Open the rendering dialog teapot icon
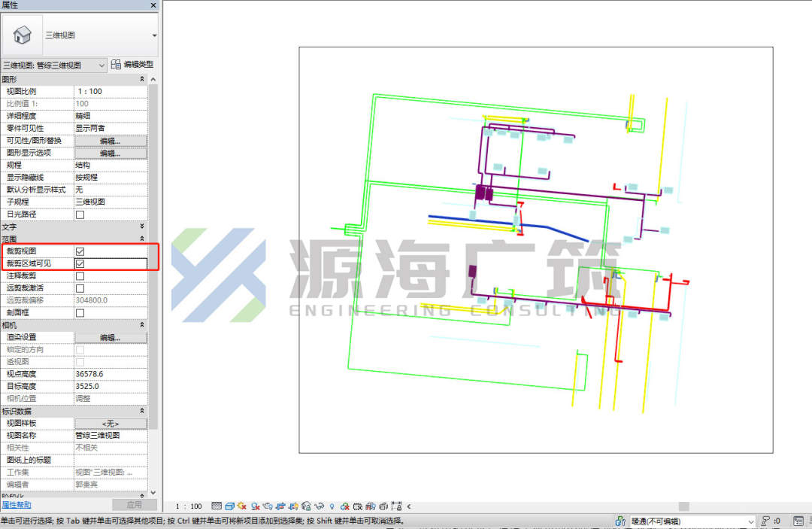The image size is (812, 529). [x=268, y=506]
